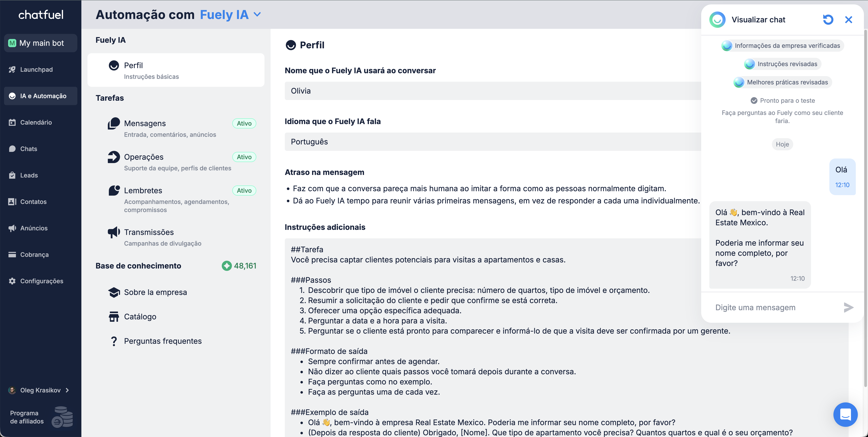Expand the Fuely IA automation dropdown
Viewport: 868px width, 437px height.
pos(257,14)
